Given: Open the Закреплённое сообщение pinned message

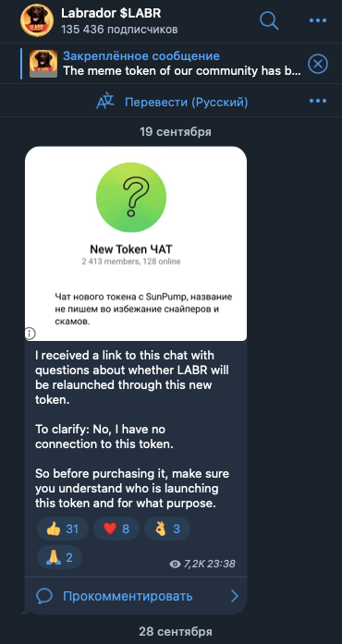Looking at the screenshot, I should click(x=181, y=64).
